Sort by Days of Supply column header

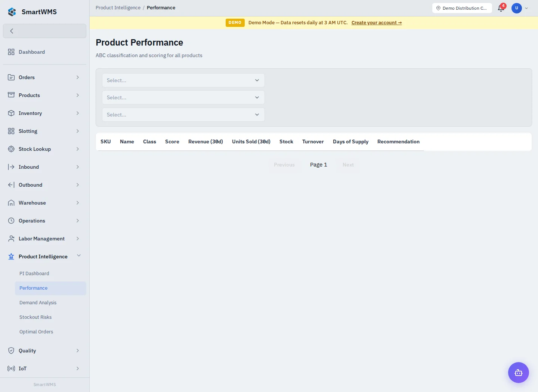click(350, 141)
